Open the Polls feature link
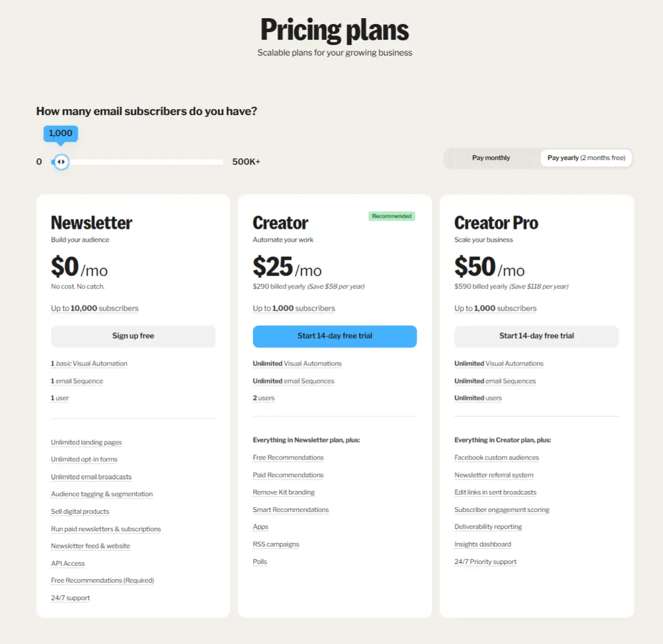Image resolution: width=663 pixels, height=644 pixels. (x=260, y=561)
